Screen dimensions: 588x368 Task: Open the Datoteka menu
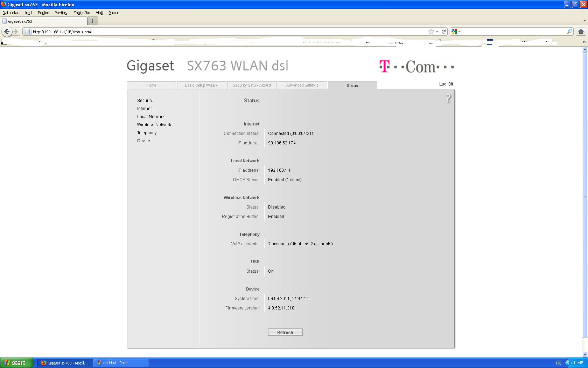point(10,13)
